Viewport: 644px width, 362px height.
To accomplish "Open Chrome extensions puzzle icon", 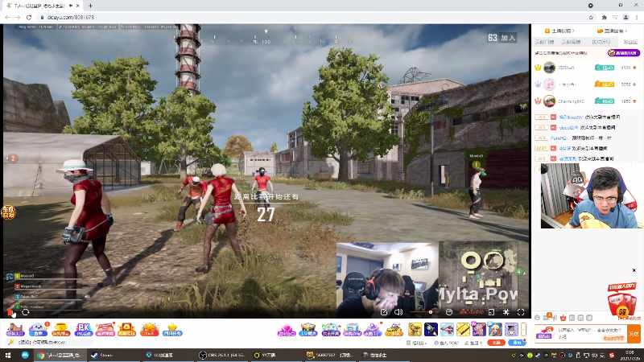I will click(605, 17).
